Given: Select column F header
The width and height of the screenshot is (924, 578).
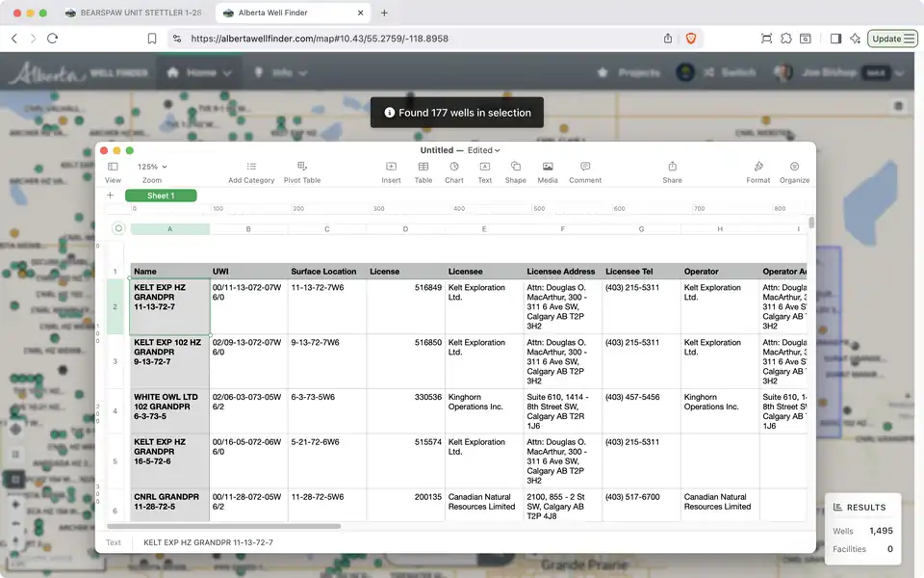Looking at the screenshot, I should pyautogui.click(x=562, y=229).
